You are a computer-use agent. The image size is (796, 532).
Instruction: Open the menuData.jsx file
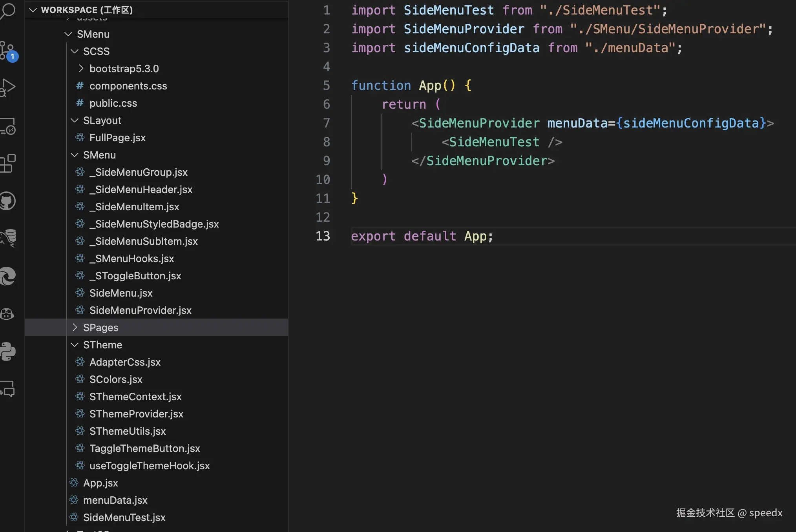click(x=115, y=500)
